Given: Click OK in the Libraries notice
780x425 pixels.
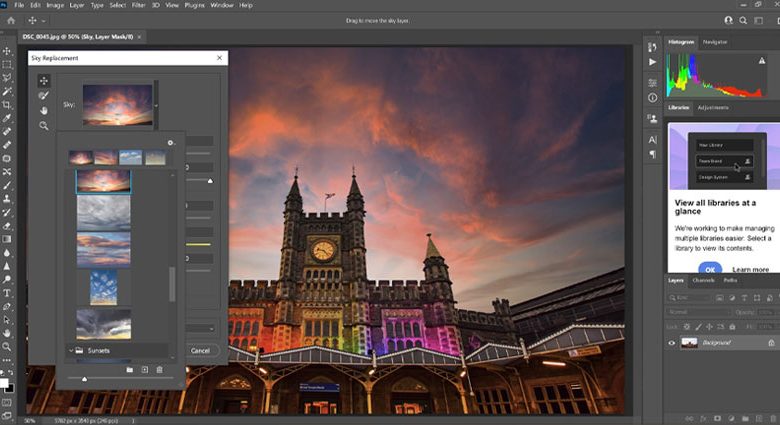Looking at the screenshot, I should (x=710, y=269).
